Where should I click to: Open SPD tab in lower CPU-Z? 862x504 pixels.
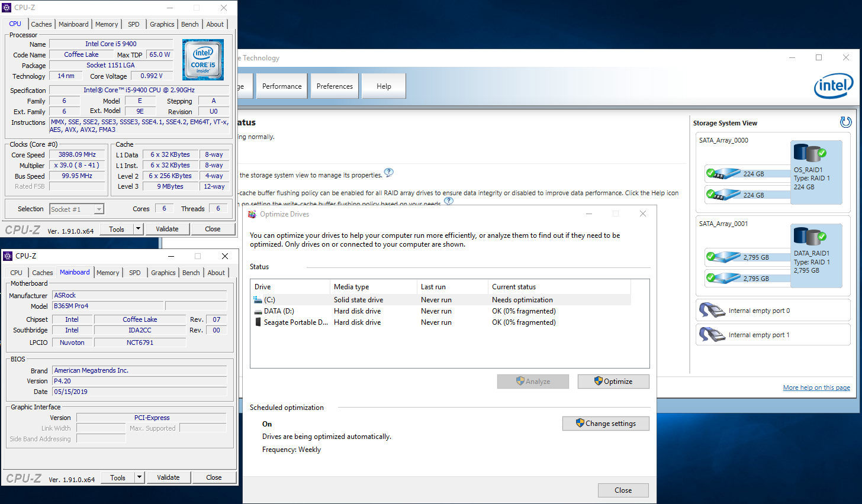click(135, 273)
